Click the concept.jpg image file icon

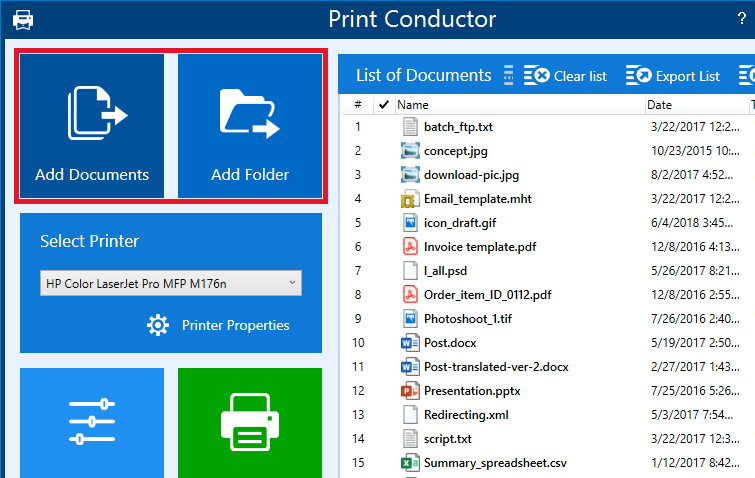(x=410, y=151)
